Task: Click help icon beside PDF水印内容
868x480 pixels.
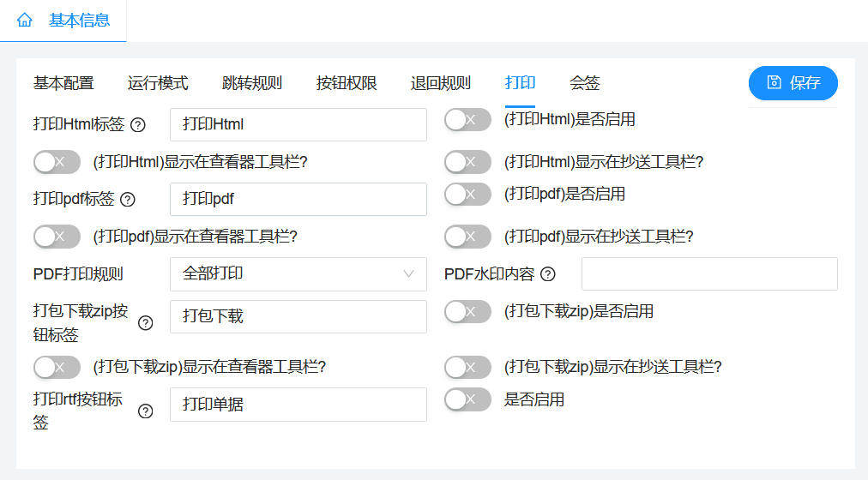Action: click(547, 274)
